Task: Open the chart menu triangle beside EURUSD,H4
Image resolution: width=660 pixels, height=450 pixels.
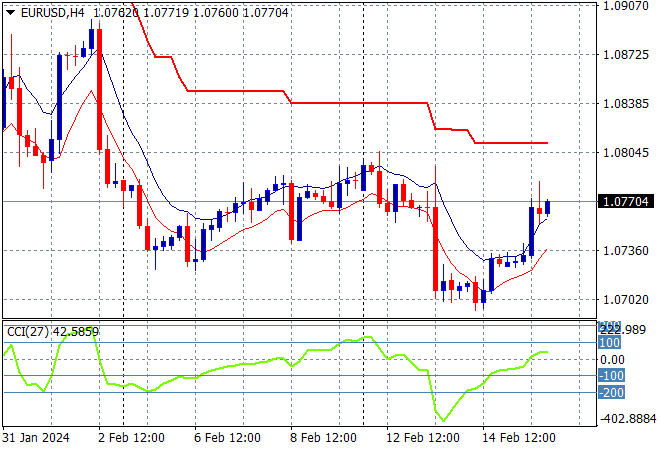Action: click(11, 13)
